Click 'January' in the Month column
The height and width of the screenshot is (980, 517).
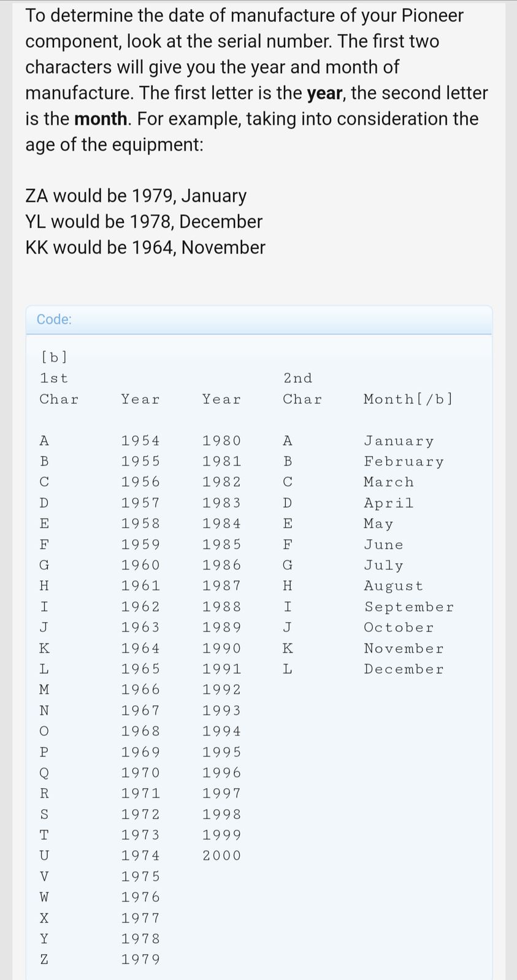[399, 441]
